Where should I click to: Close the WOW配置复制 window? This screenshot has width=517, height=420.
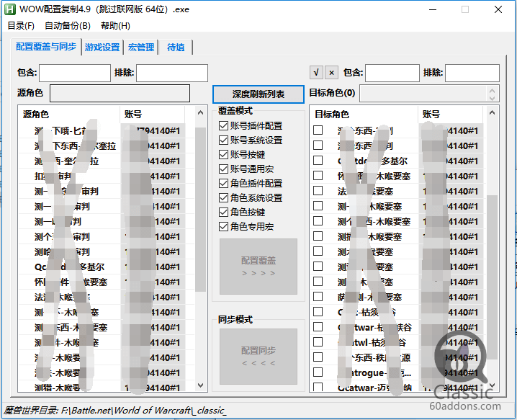pyautogui.click(x=498, y=9)
